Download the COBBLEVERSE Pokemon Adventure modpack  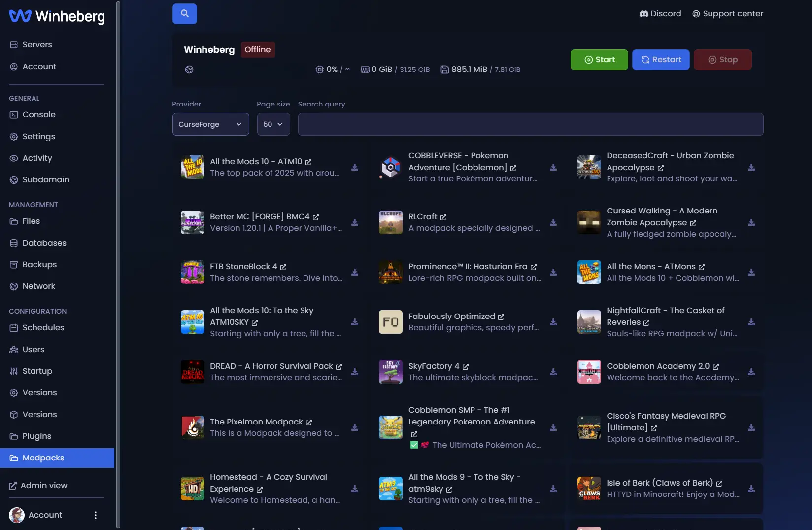click(553, 167)
